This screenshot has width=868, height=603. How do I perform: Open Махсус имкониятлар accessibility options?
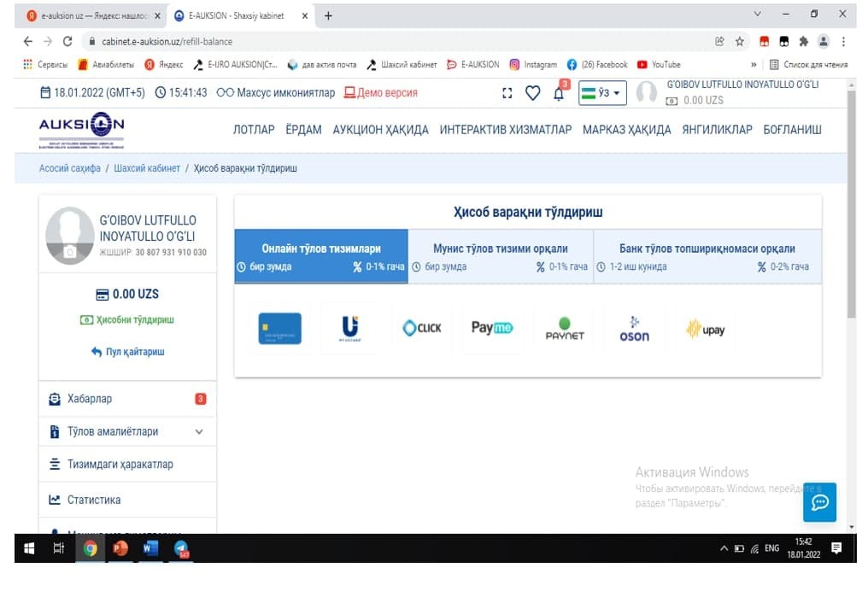[x=276, y=92]
